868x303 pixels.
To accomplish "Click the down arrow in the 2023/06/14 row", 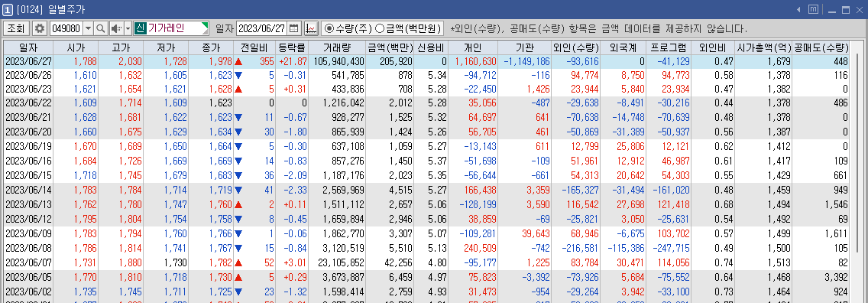I will point(238,190).
